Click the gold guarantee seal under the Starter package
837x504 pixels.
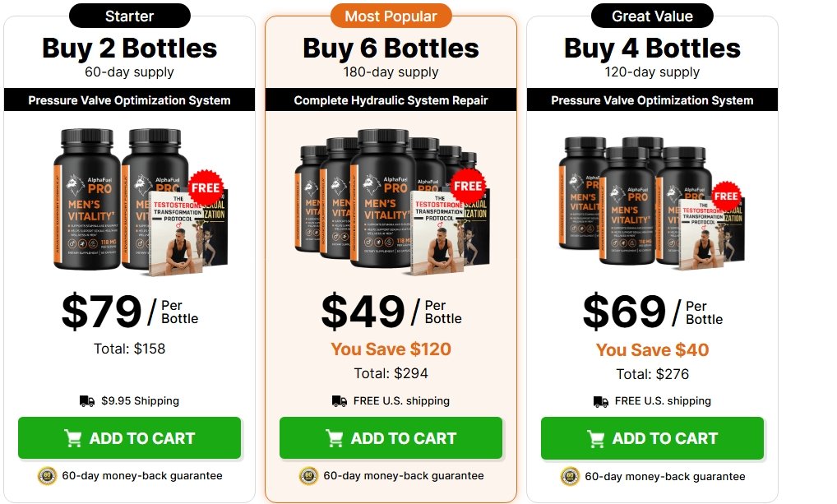click(x=47, y=476)
